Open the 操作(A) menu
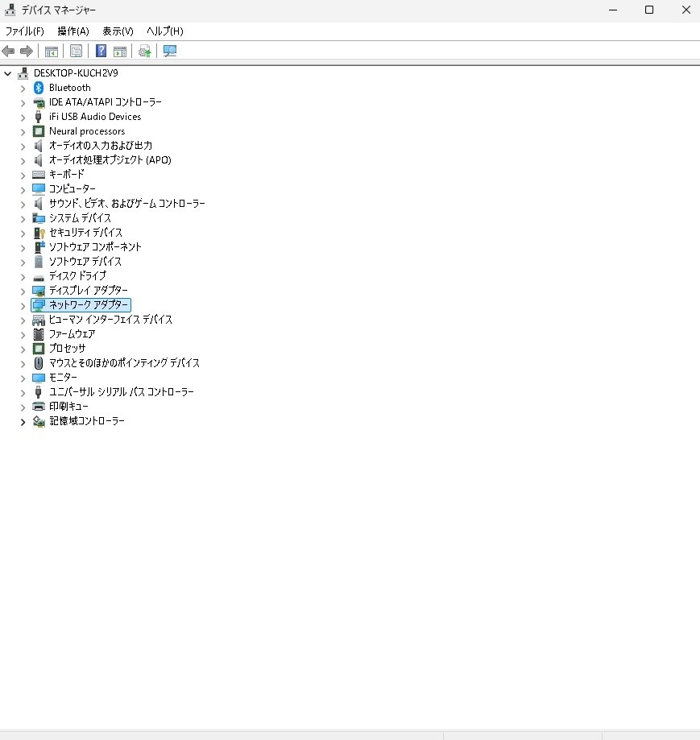The image size is (700, 740). pos(72,31)
